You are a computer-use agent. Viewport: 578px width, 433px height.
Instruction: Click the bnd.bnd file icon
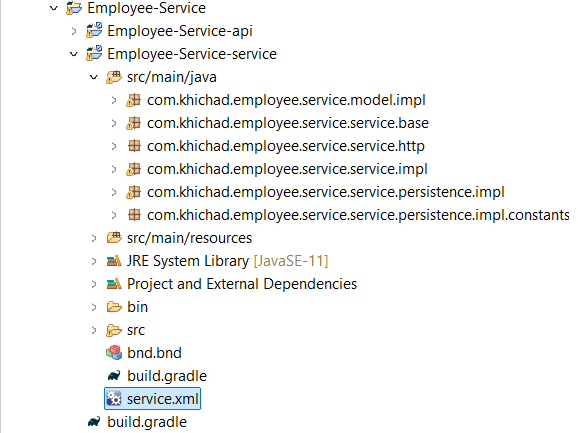pos(114,353)
